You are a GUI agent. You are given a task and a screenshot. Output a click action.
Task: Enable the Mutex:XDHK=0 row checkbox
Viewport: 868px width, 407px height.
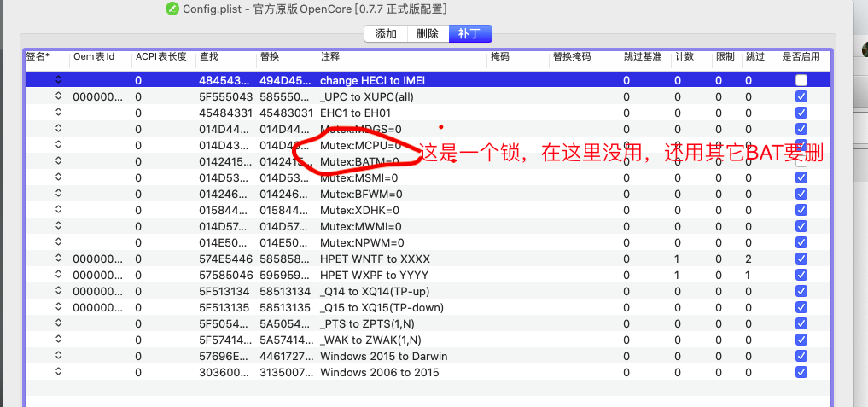(x=801, y=210)
